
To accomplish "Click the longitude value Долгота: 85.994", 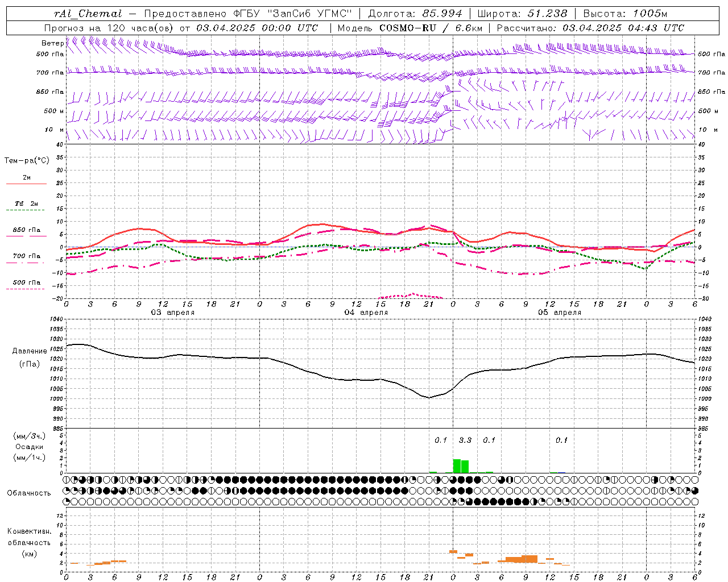I will tap(416, 14).
